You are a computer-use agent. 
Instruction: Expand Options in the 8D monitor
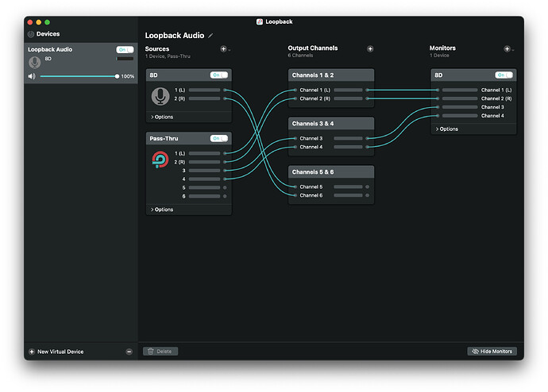point(446,129)
